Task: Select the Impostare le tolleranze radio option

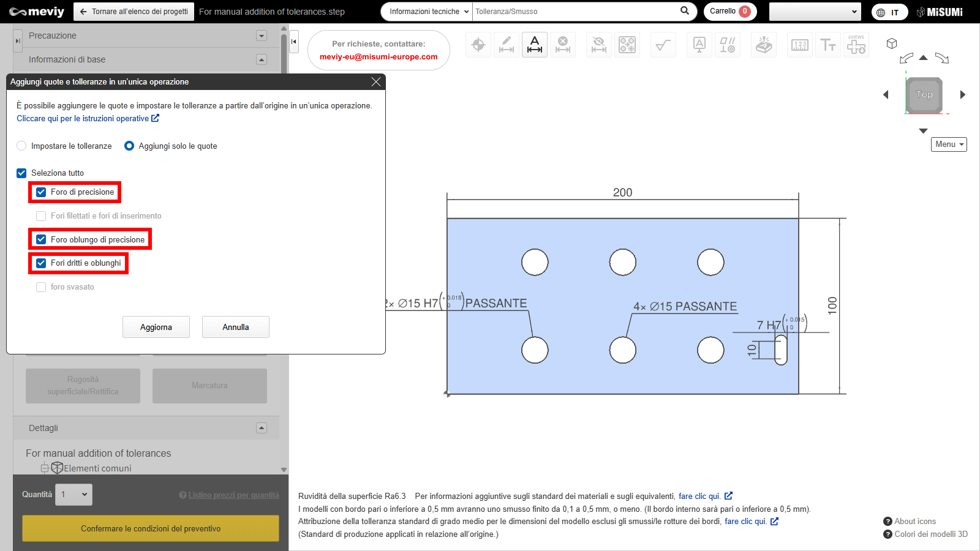Action: click(22, 146)
